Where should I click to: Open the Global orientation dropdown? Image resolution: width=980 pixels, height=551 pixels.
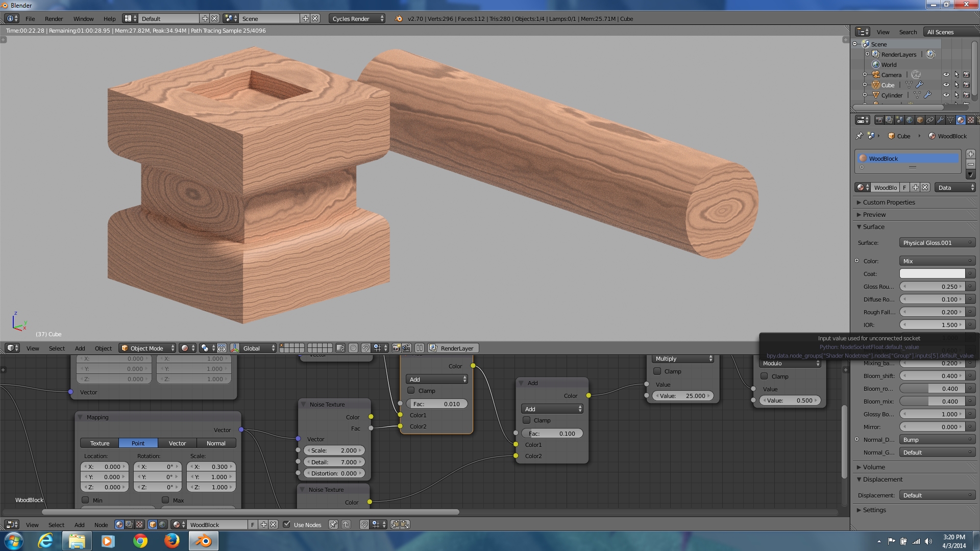[258, 348]
